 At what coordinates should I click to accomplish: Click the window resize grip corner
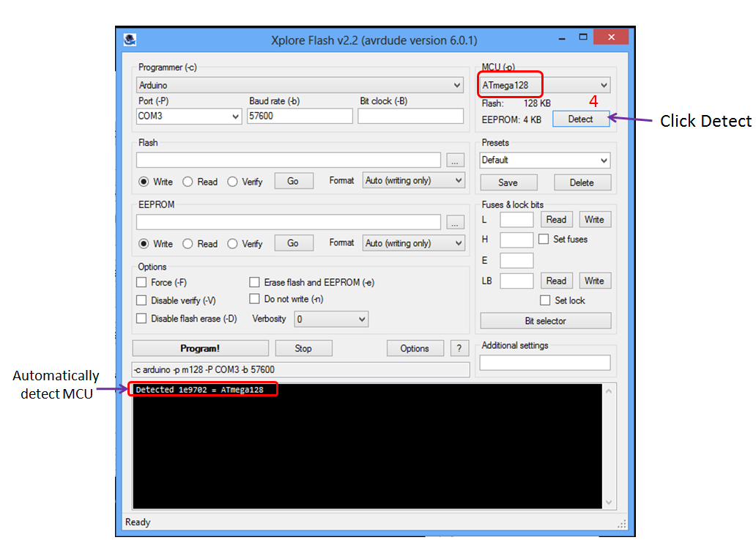point(622,524)
